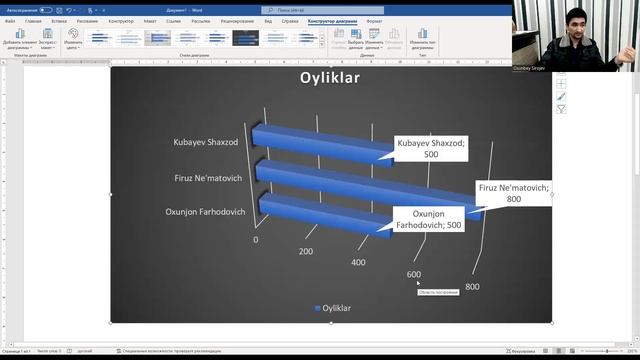This screenshot has width=640, height=360.
Task: Switch to Read Mode view icon
Action: pyautogui.click(x=546, y=351)
